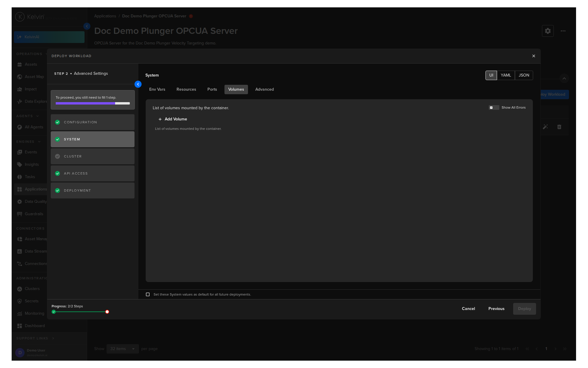Open Insights tag icon
The image size is (588, 368).
(20, 165)
